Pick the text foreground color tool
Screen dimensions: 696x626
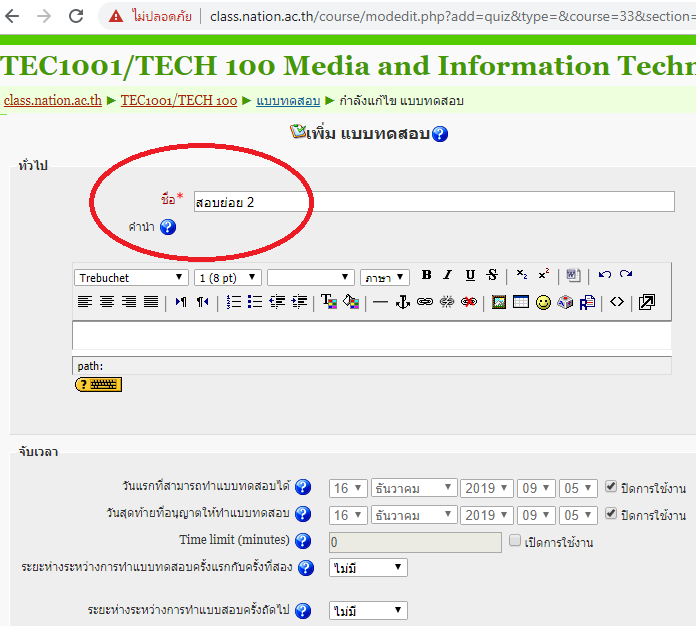tap(328, 302)
